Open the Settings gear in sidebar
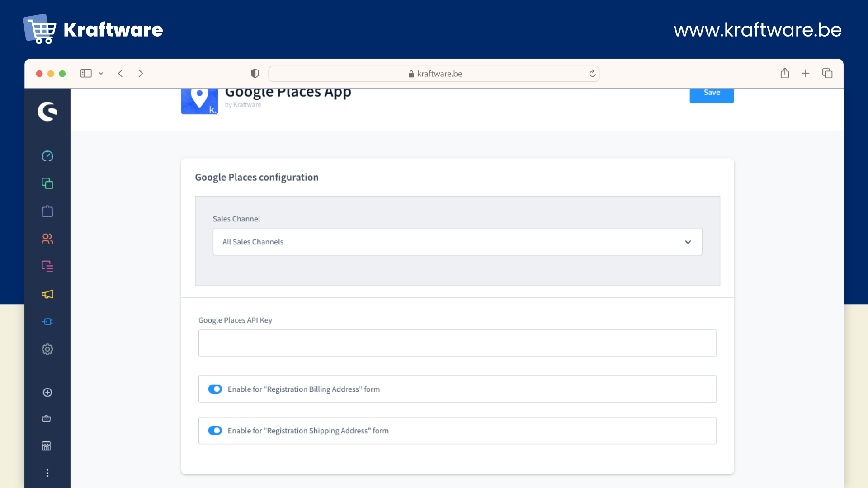The height and width of the screenshot is (488, 868). [47, 349]
